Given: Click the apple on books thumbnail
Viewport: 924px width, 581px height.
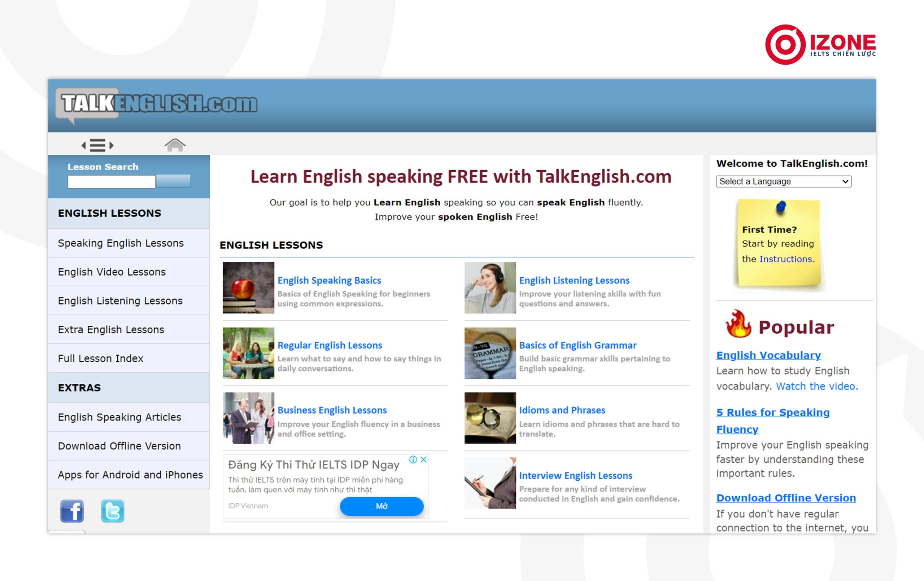Looking at the screenshot, I should (248, 288).
